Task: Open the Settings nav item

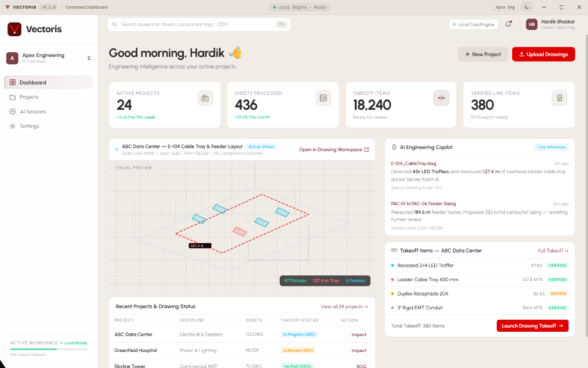Action: click(49, 126)
